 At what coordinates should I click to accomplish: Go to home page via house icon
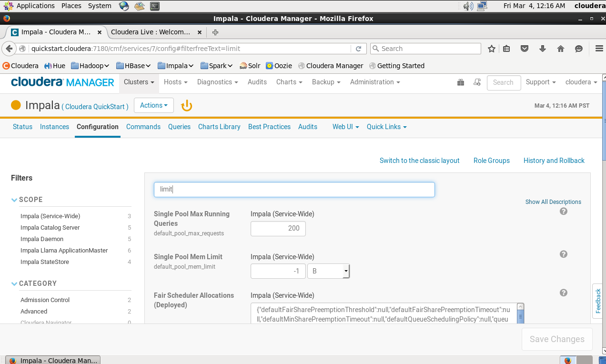point(561,49)
